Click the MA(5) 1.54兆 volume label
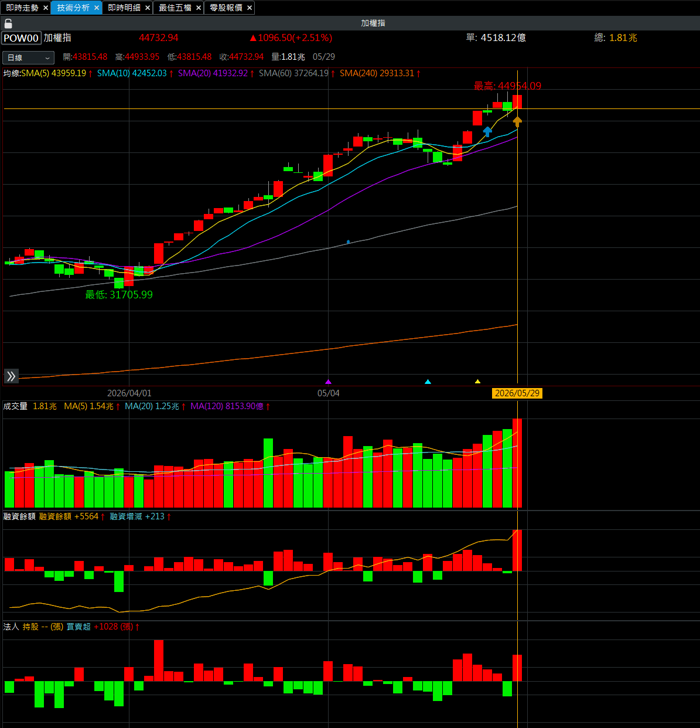 (92, 406)
